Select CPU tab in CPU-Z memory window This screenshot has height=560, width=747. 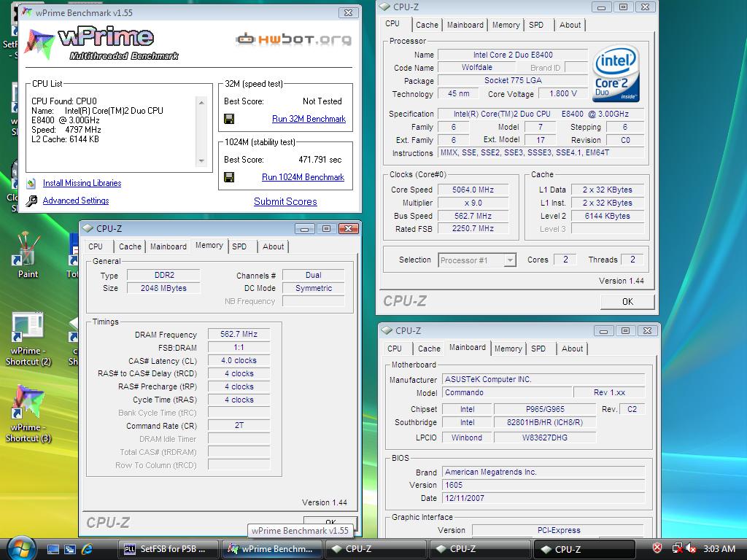(96, 246)
